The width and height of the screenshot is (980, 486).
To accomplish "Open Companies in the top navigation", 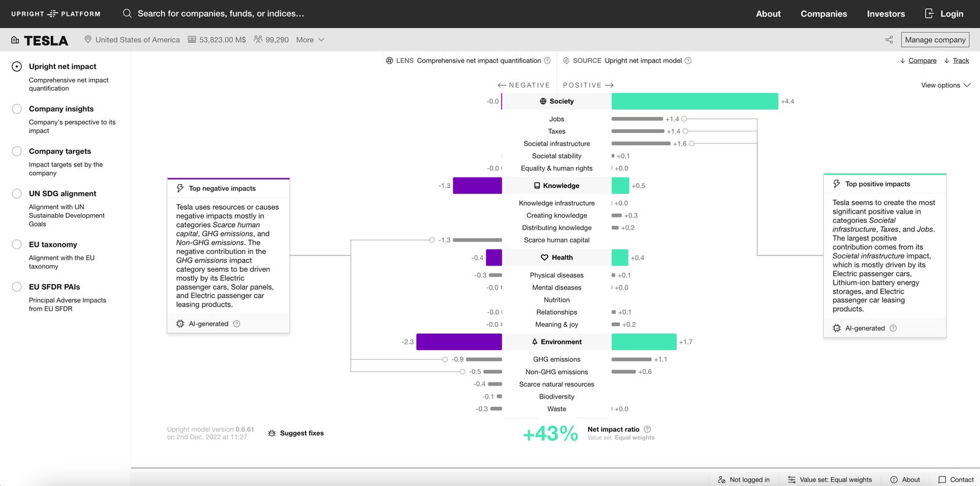I will [x=824, y=13].
